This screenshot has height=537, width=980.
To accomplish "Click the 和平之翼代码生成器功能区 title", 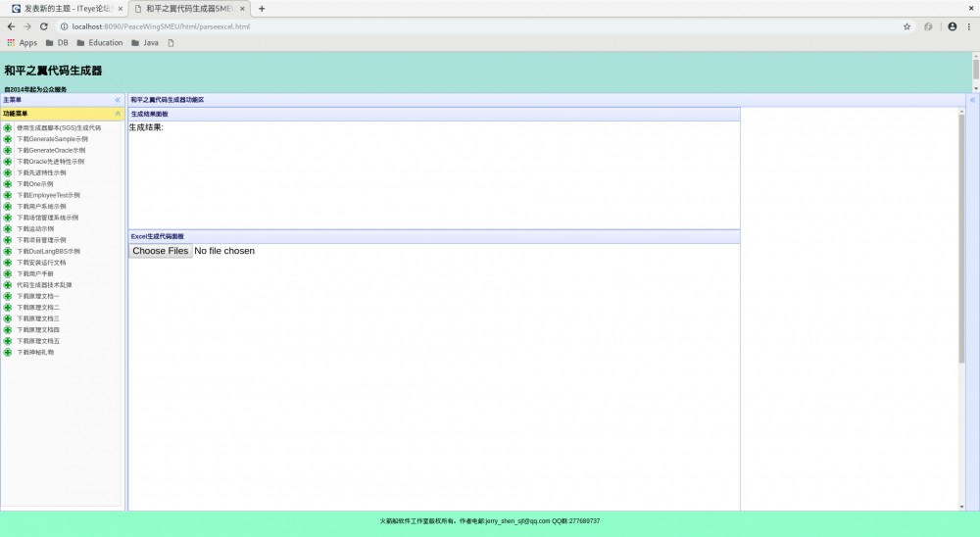I will (168, 100).
